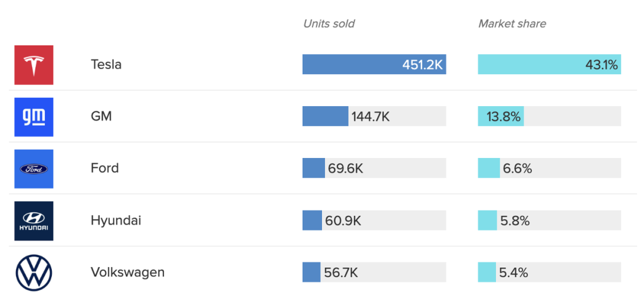Click the Tesla logo icon
Image resolution: width=644 pixels, height=303 pixels.
pos(34,64)
